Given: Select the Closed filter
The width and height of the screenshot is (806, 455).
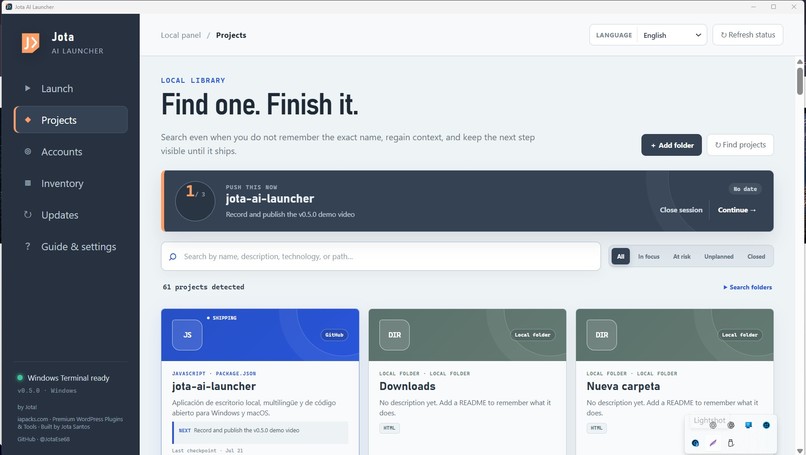Looking at the screenshot, I should pos(756,256).
